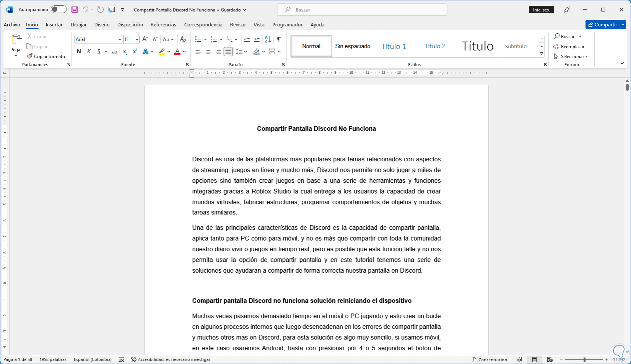Apply the red font color
Viewport: 631px width, 364px height.
pos(177,52)
